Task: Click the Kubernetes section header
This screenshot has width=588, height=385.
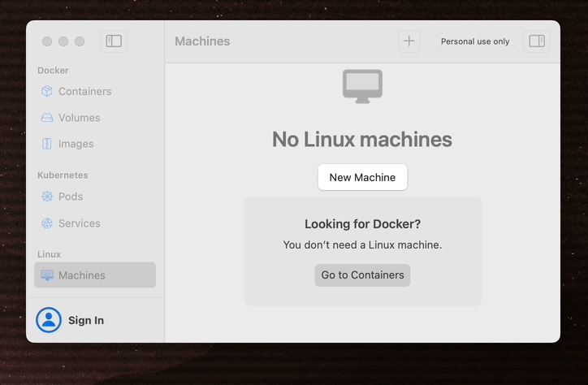Action: click(63, 175)
